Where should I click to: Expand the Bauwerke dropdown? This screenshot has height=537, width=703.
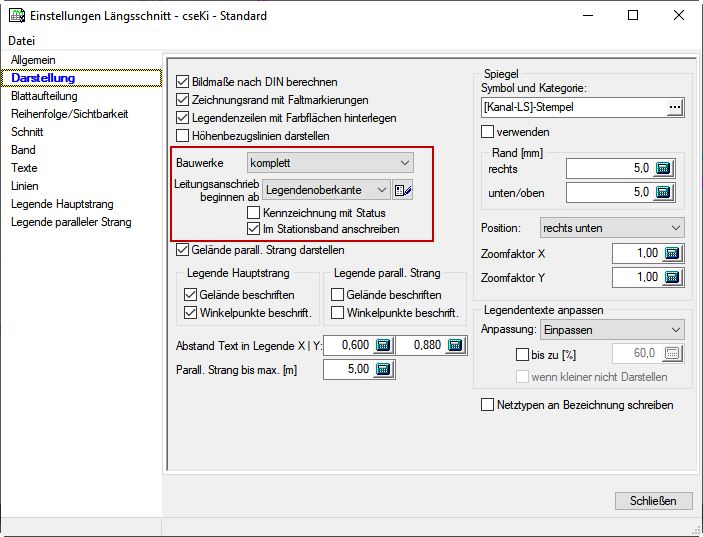[x=330, y=162]
